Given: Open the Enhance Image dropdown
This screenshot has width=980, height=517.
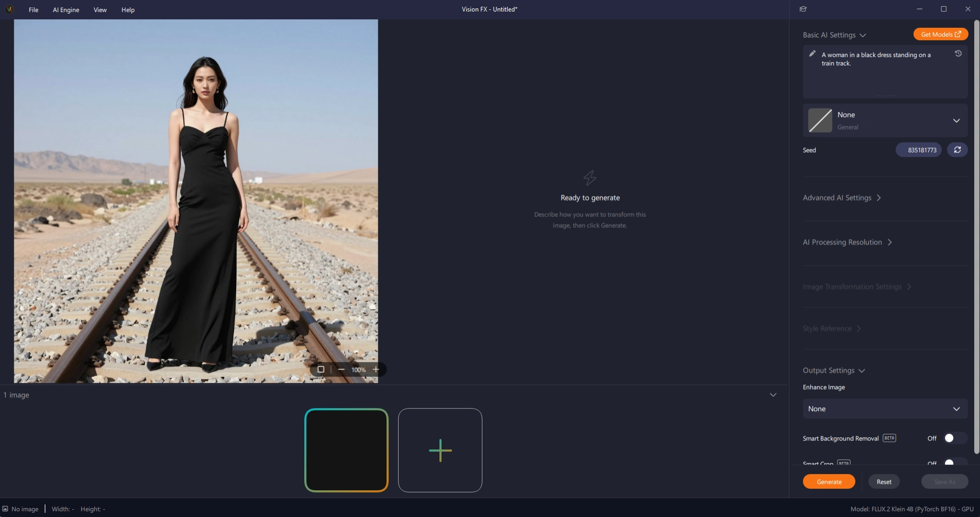Looking at the screenshot, I should point(885,409).
